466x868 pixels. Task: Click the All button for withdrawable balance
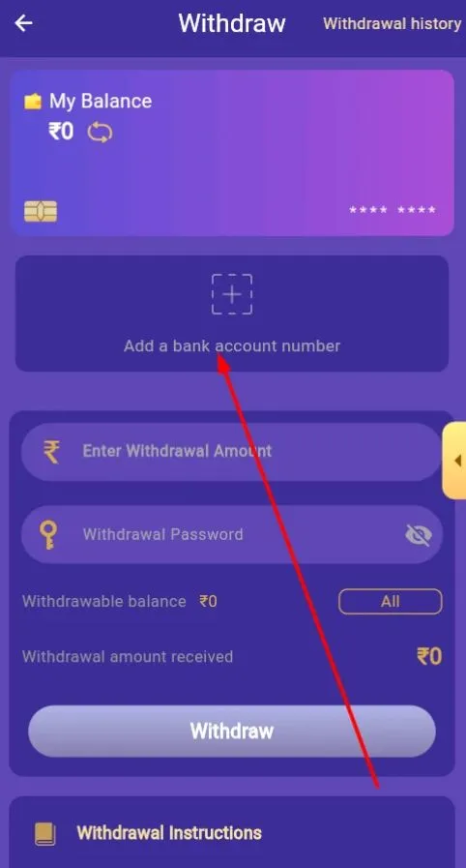391,601
